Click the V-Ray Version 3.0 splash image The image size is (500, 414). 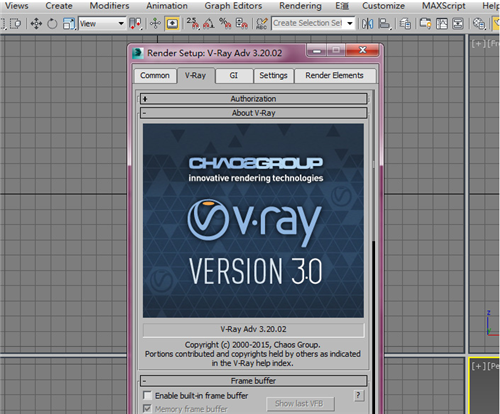(x=253, y=220)
